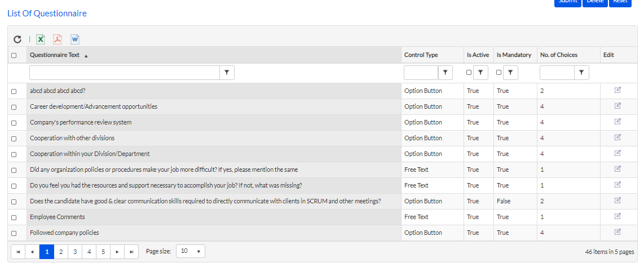644x263 pixels.
Task: Open the No. of Choices filter menu
Action: [581, 73]
